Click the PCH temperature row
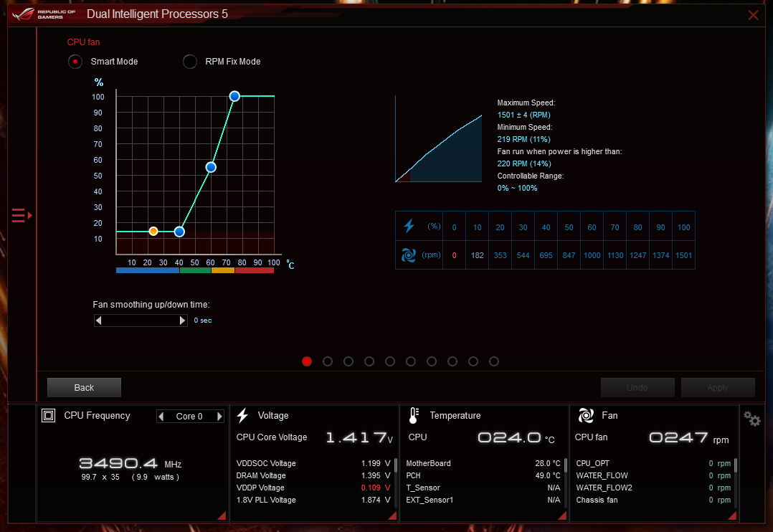The image size is (773, 532). pos(483,476)
